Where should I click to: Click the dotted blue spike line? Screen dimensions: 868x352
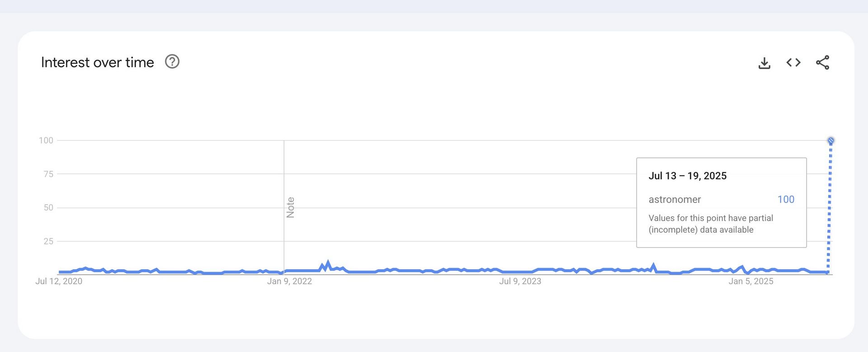point(829,208)
